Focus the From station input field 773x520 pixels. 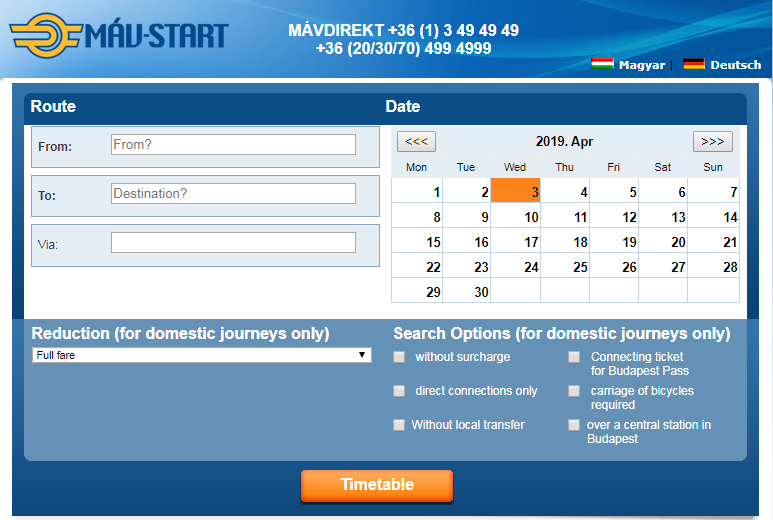point(233,145)
